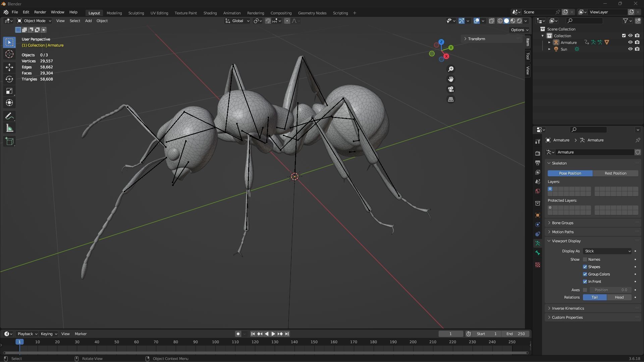Screen dimensions: 644x362
Task: Open the View Layer properties tab
Action: (x=538, y=172)
